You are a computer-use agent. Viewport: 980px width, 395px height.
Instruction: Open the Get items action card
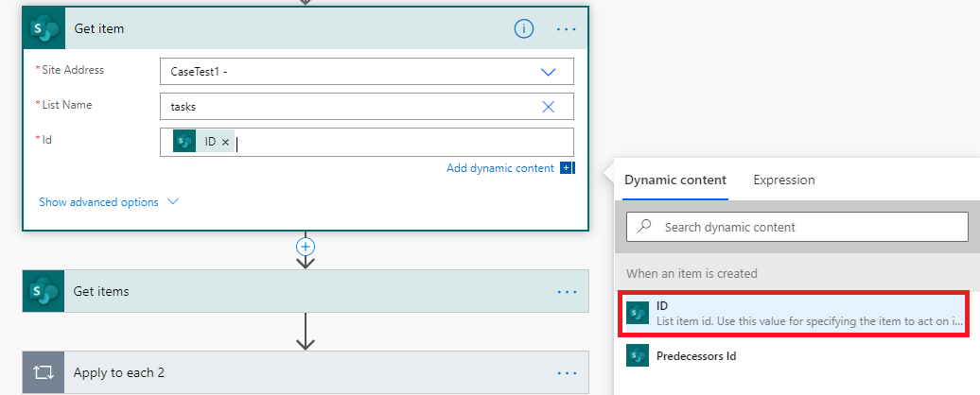pos(306,291)
